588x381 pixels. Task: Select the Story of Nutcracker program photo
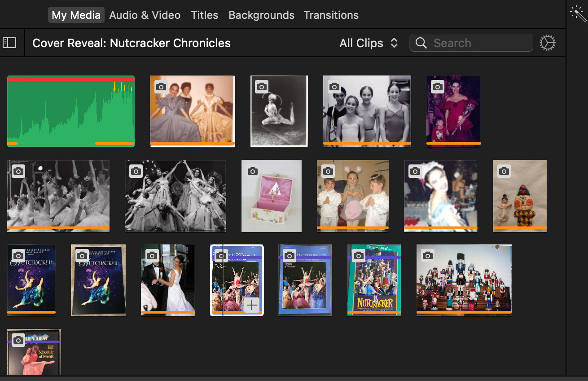tap(305, 280)
